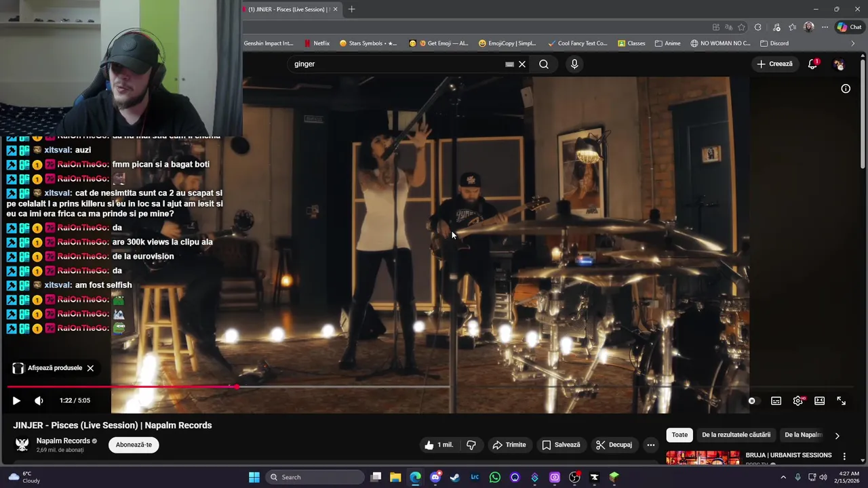Show more filter chips with right arrow
This screenshot has width=868, height=488.
click(x=837, y=436)
